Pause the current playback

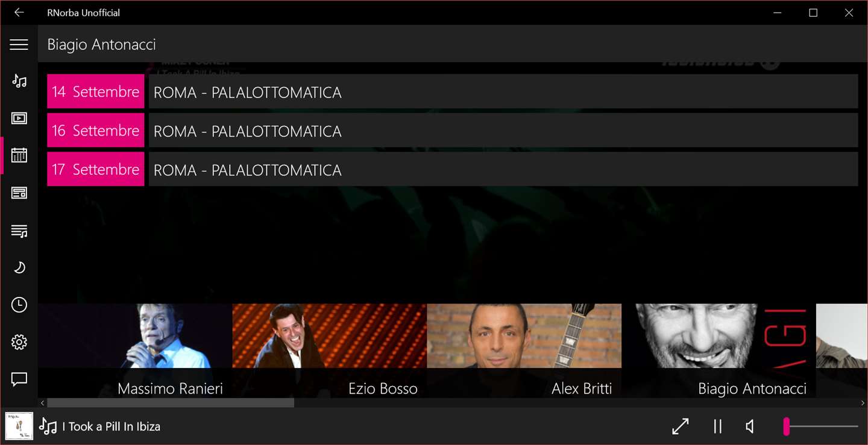coord(717,426)
